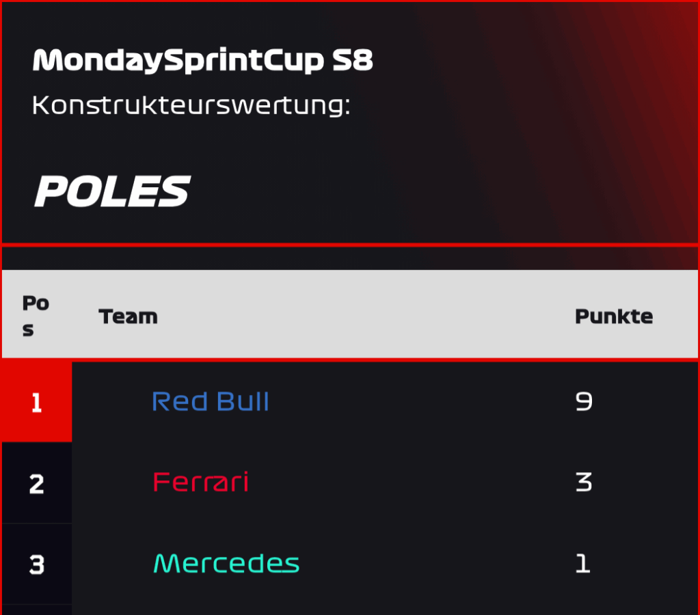Open the Red Bull team entry
This screenshot has height=615, width=700.
pyautogui.click(x=211, y=401)
